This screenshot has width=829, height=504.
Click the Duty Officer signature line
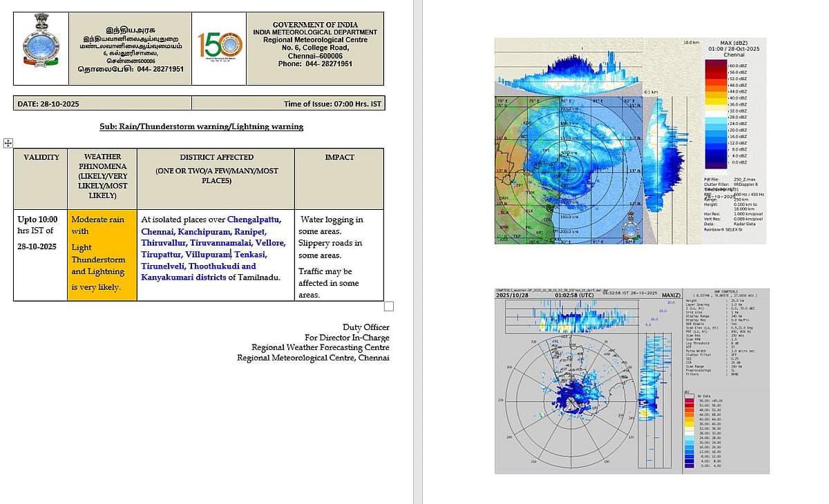point(365,327)
